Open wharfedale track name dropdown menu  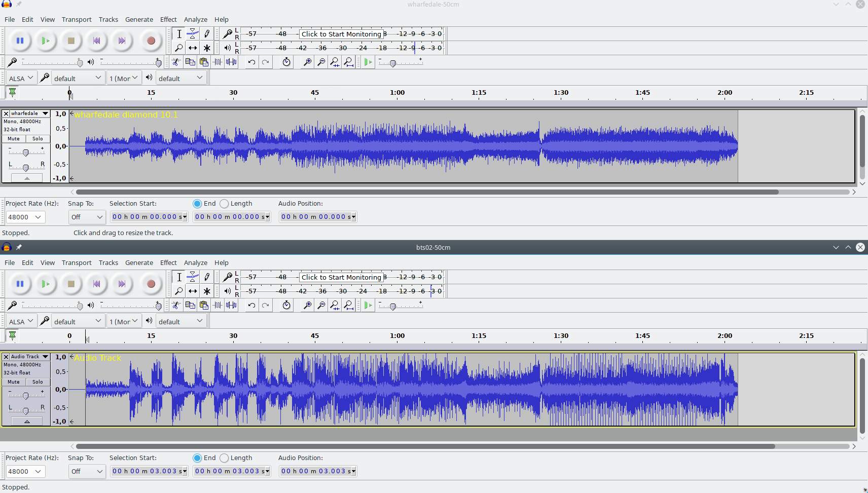29,113
